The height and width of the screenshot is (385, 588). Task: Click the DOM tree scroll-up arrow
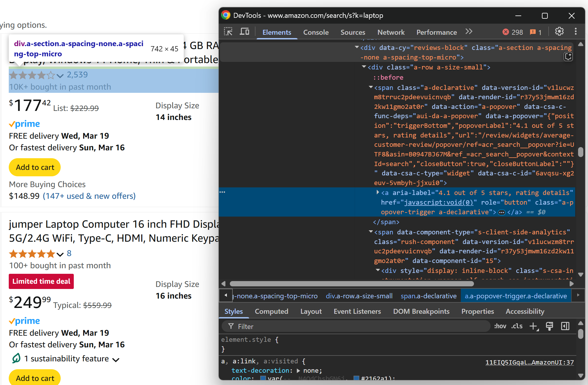tap(581, 44)
